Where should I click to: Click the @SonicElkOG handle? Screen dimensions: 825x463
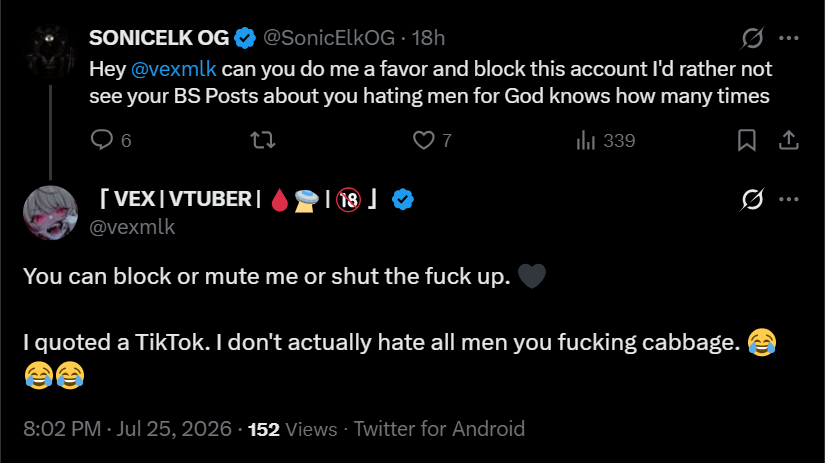[329, 38]
